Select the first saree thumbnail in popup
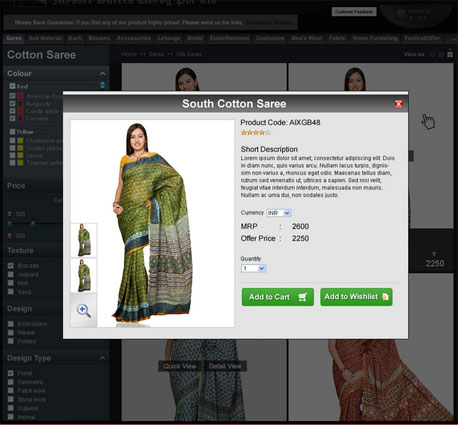 point(84,240)
